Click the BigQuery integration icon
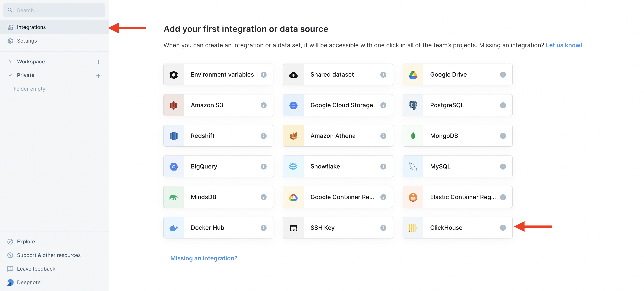The image size is (644, 291). 174,166
